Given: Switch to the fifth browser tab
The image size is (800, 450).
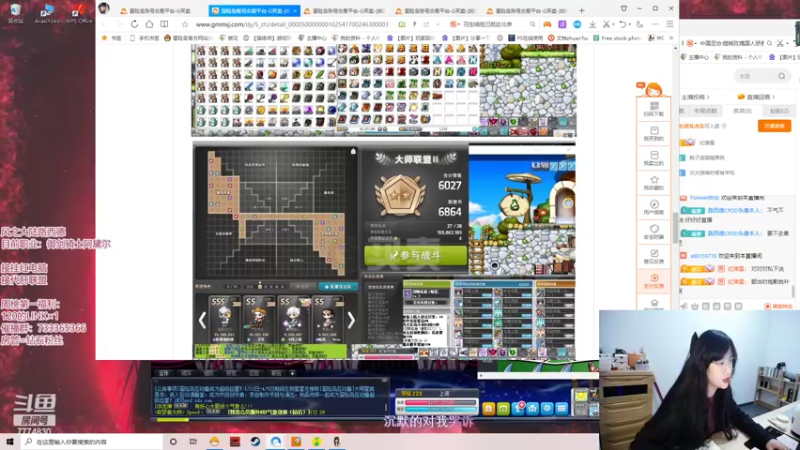Looking at the screenshot, I should 527,10.
